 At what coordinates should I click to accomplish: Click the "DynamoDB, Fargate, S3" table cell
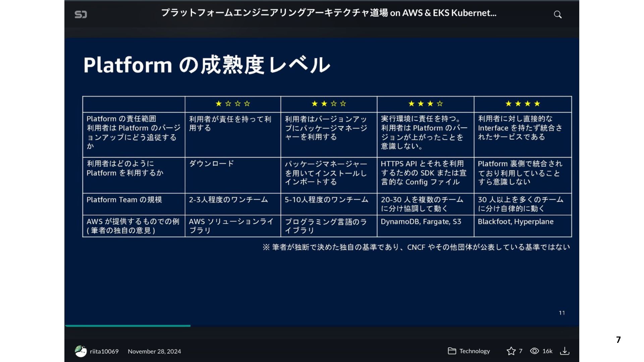[x=421, y=222]
